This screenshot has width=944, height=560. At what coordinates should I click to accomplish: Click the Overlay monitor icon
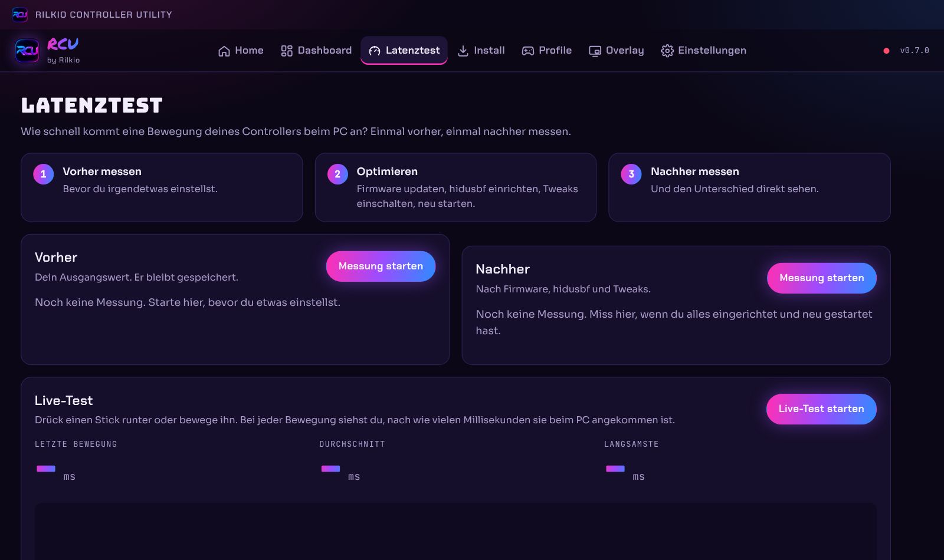pos(595,51)
